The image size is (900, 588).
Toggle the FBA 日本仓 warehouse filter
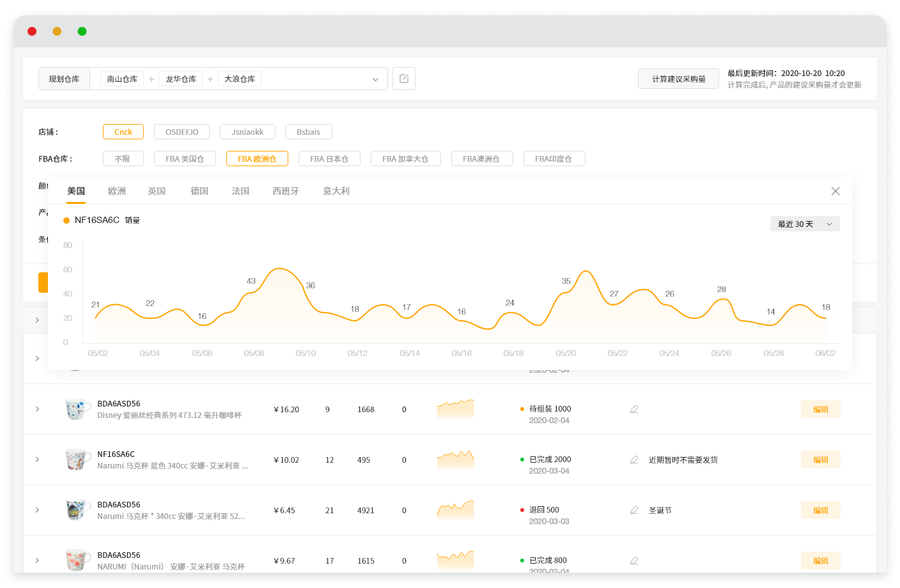click(329, 159)
